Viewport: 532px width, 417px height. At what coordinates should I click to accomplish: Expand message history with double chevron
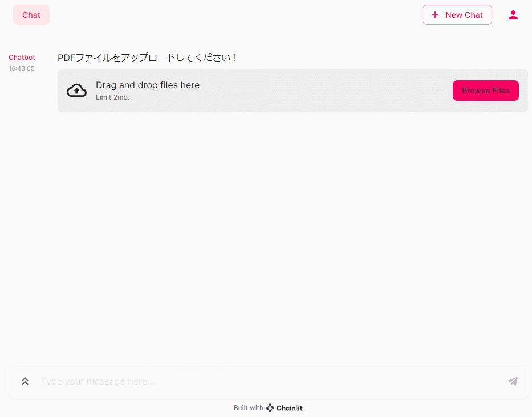click(x=25, y=381)
